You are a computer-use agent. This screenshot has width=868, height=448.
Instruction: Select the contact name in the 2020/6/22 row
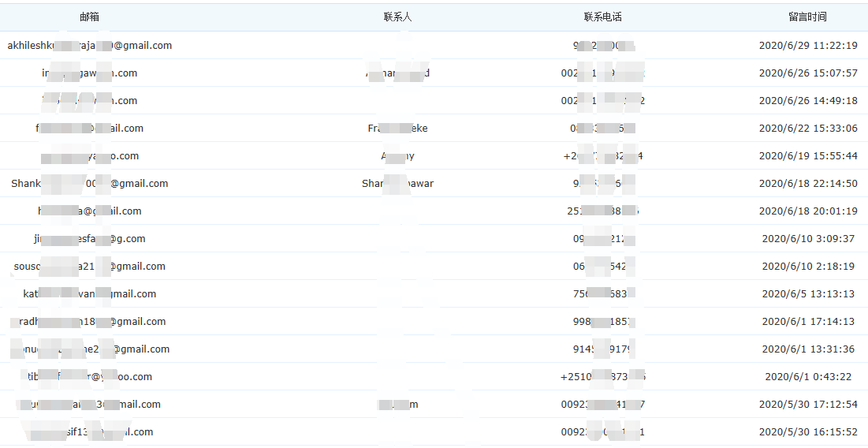[397, 129]
